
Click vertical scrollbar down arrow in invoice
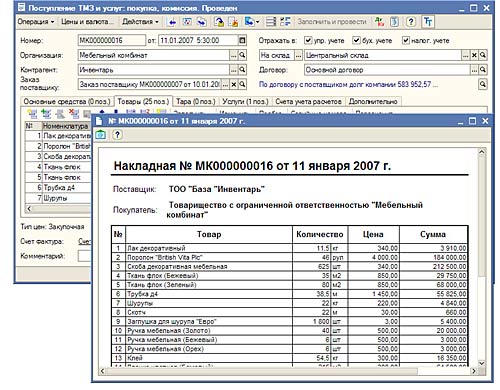pos(482,363)
